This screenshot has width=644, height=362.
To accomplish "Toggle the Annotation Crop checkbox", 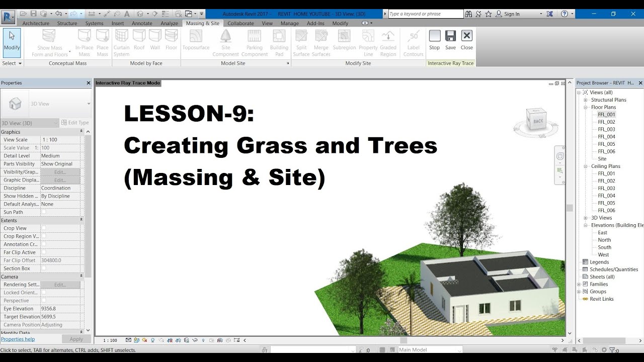I will 44,244.
